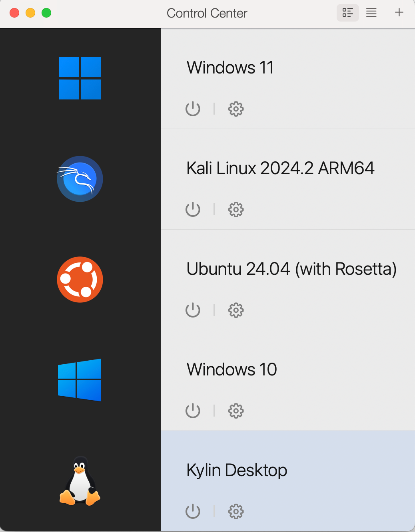Power on the Windows 11 virtual machine
Screen dimensions: 415x532
click(x=193, y=109)
